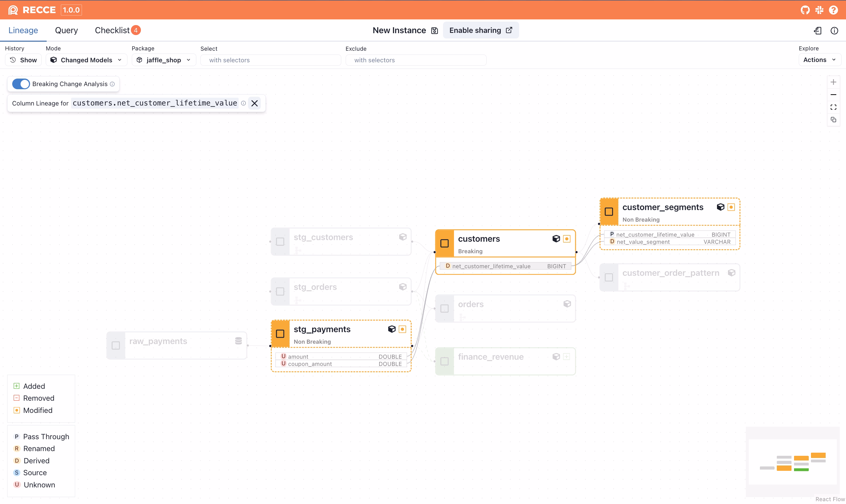The width and height of the screenshot is (846, 504).
Task: Click the model cube icon on stg_payments node
Action: tap(392, 329)
